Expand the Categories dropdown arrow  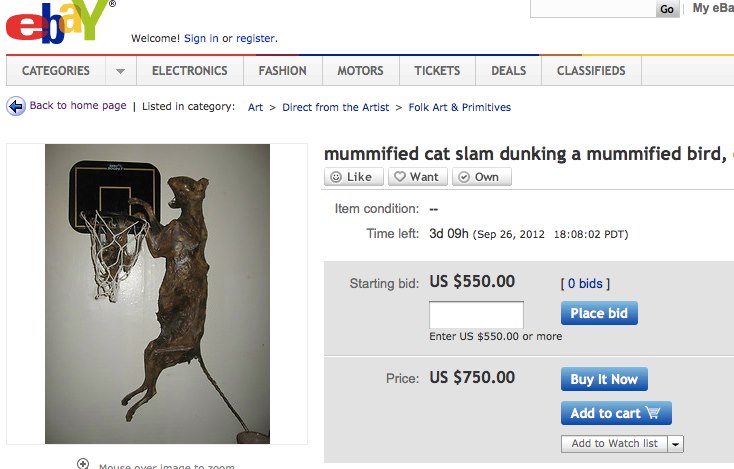121,71
